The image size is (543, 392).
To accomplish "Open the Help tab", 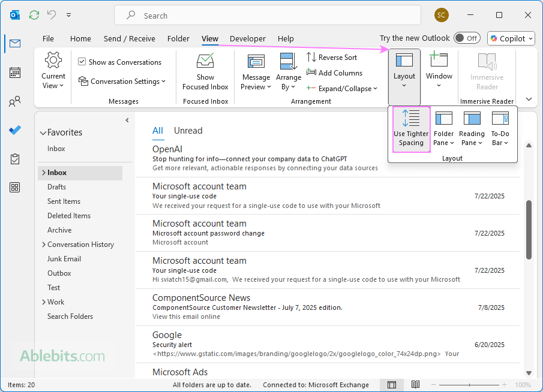I will 286,38.
